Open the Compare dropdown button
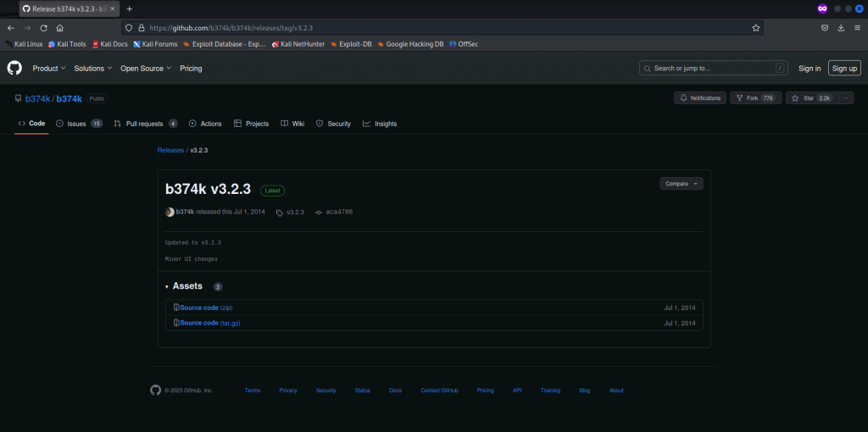The width and height of the screenshot is (868, 432). [682, 184]
